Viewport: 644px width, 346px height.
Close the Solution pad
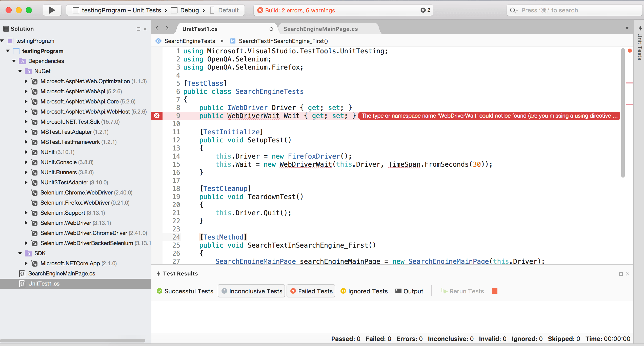[x=145, y=29]
